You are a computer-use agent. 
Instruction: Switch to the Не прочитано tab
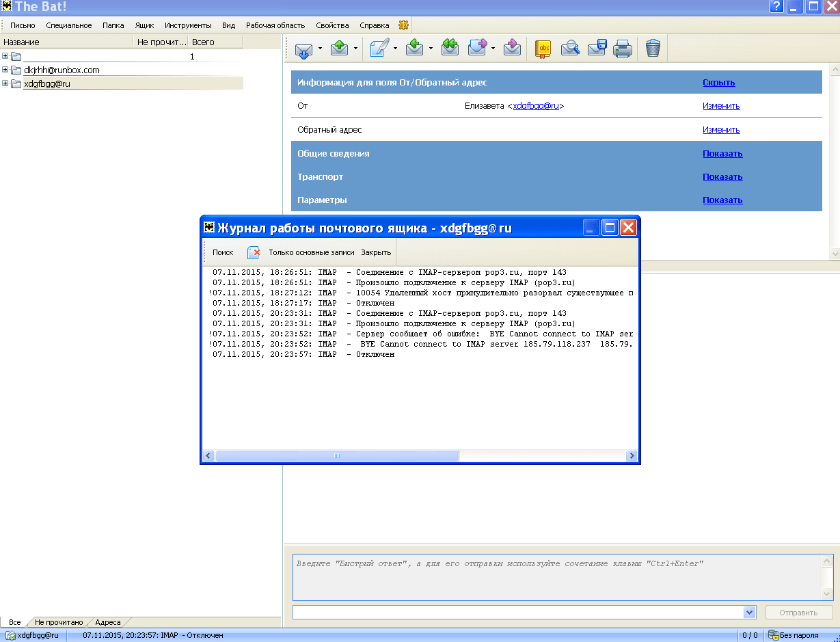click(x=59, y=622)
